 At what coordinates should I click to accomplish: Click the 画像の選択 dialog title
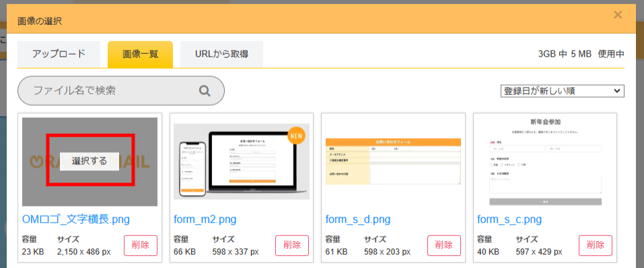point(40,22)
